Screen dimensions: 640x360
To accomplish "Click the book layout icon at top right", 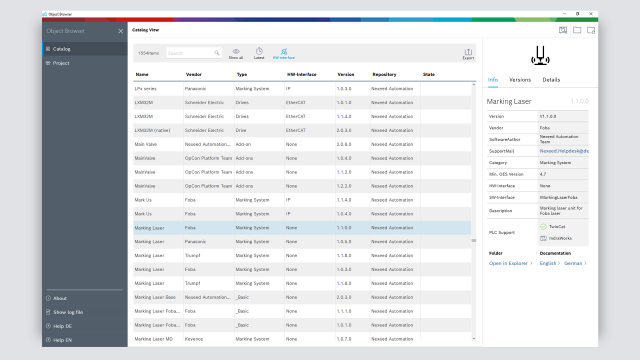I will 563,30.
